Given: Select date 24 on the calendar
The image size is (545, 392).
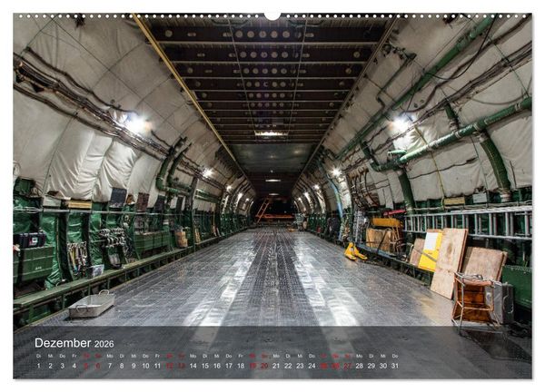Looking at the screenshot, I should pos(312,366).
